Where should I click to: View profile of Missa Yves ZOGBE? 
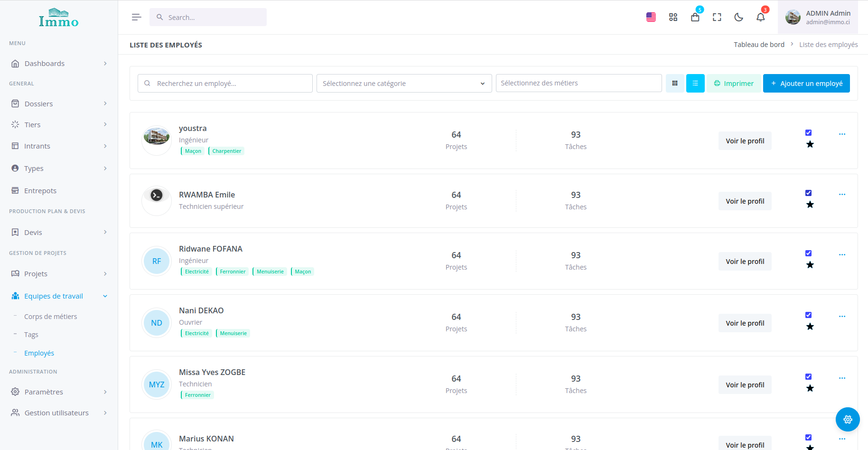(745, 385)
